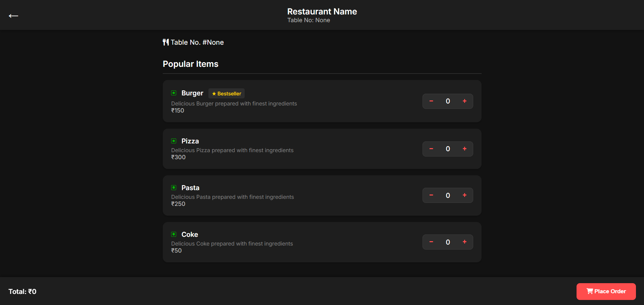Click the back arrow in header
The width and height of the screenshot is (644, 305).
[x=13, y=16]
